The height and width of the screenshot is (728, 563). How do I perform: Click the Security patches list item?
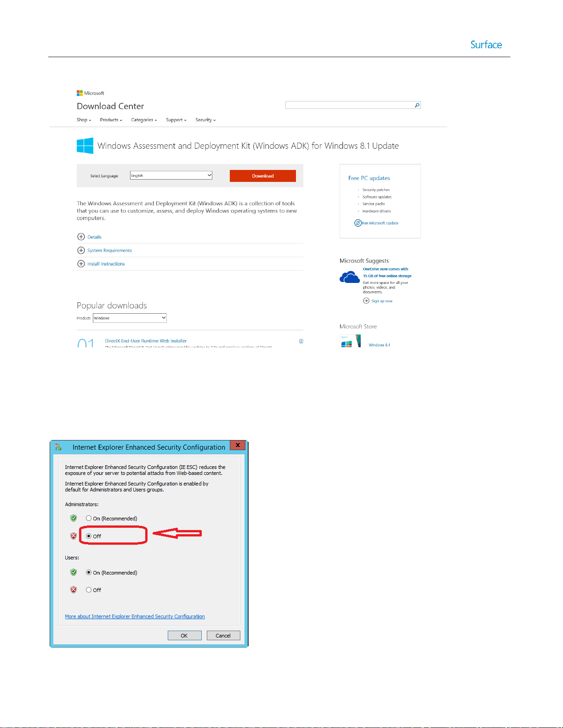(x=376, y=190)
